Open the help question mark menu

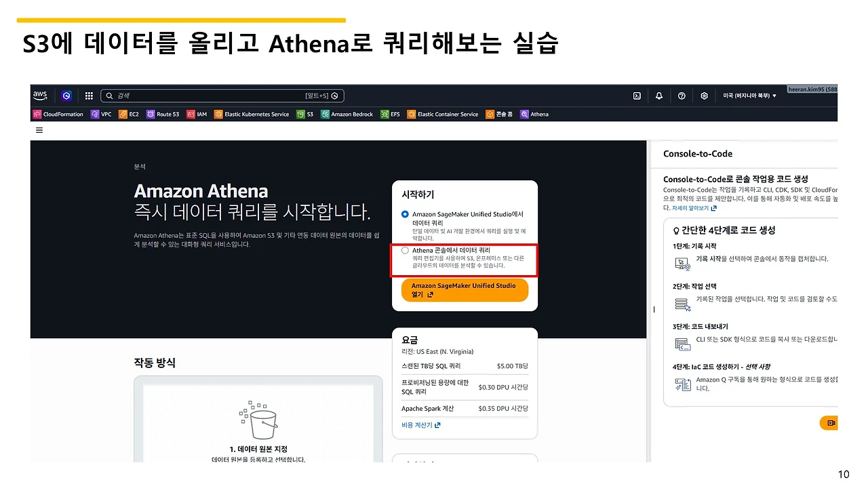pos(682,96)
